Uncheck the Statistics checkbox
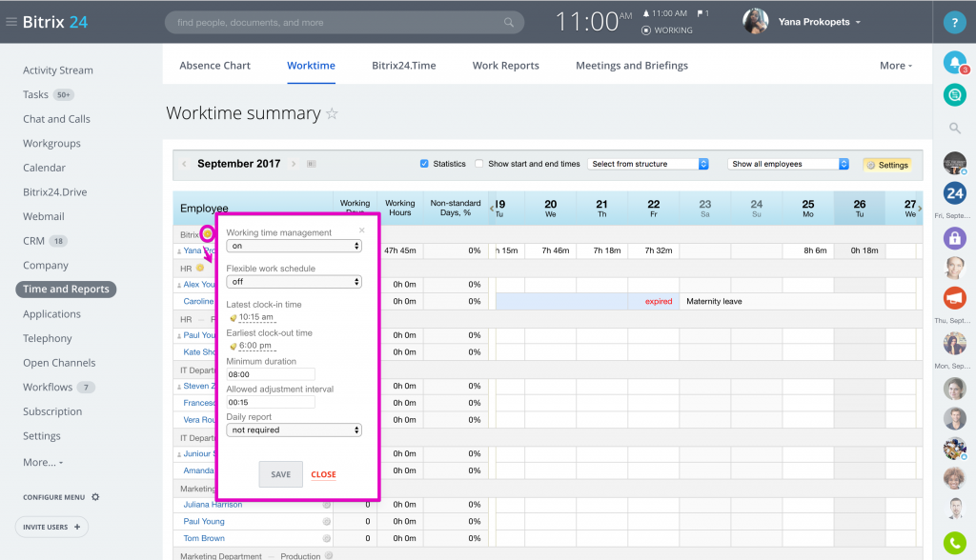This screenshot has width=976, height=560. point(424,164)
